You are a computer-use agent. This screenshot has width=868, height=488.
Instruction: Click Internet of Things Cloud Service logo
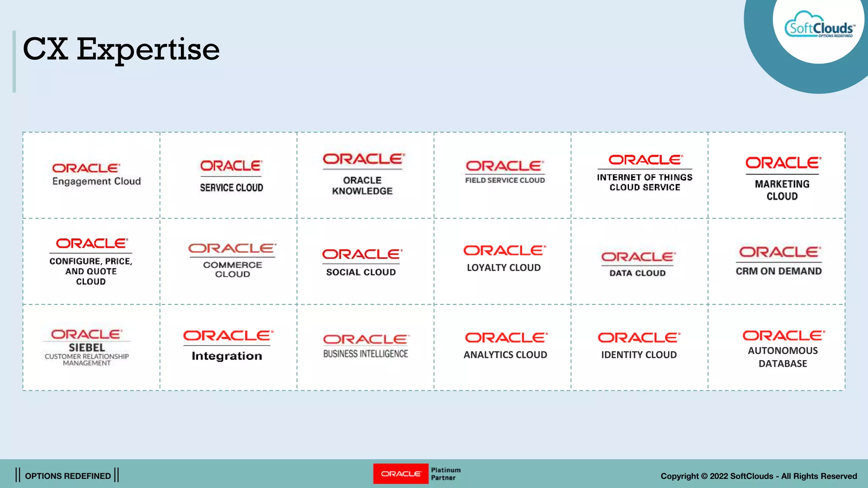(645, 173)
